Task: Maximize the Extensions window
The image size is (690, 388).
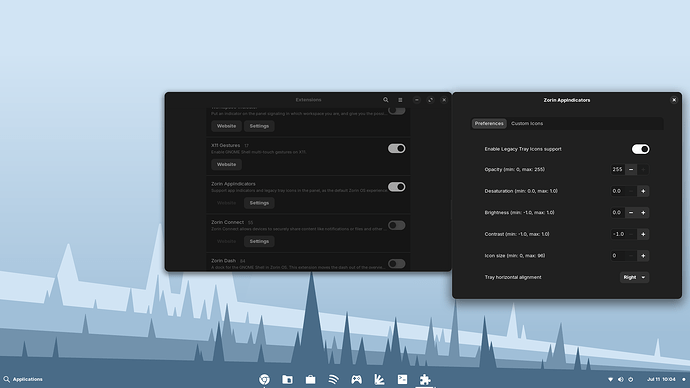Action: click(x=430, y=100)
